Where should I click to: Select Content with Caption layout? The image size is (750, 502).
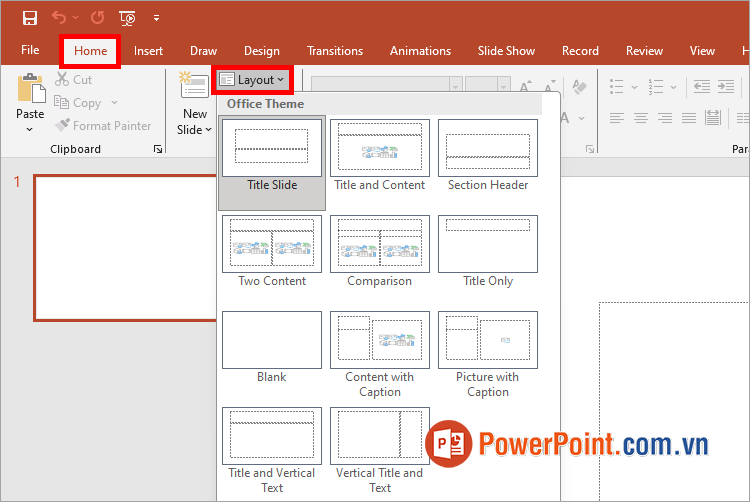[380, 355]
